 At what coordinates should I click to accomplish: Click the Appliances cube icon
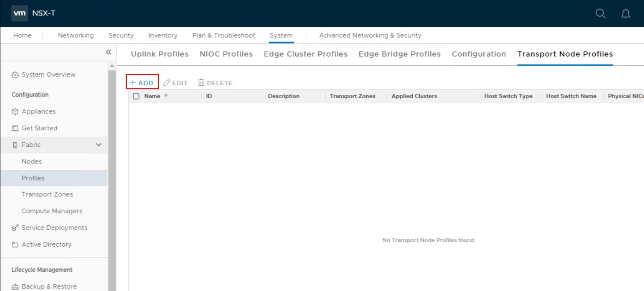coord(15,111)
